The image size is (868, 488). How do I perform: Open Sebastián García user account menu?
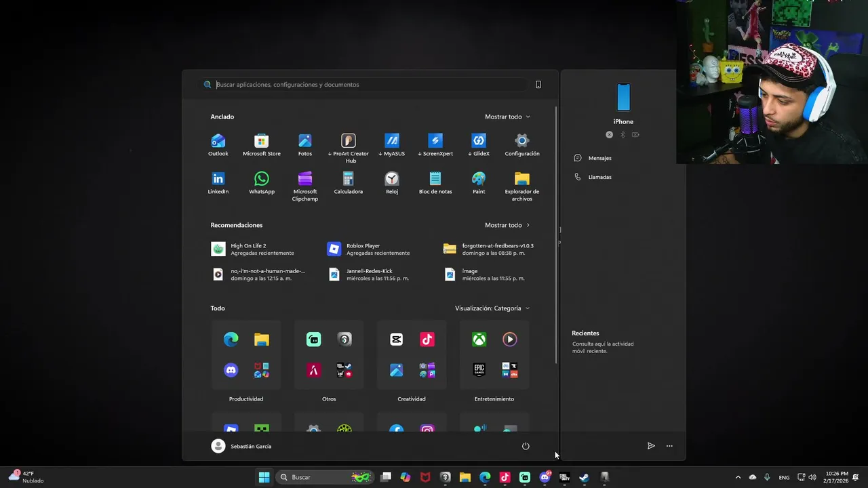tap(241, 446)
